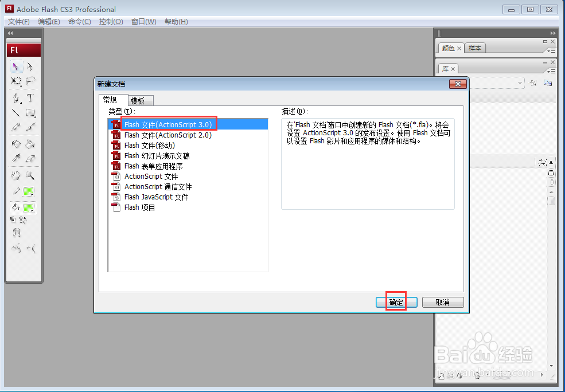Open the 命令(C) menu
565x392 pixels.
(x=79, y=22)
